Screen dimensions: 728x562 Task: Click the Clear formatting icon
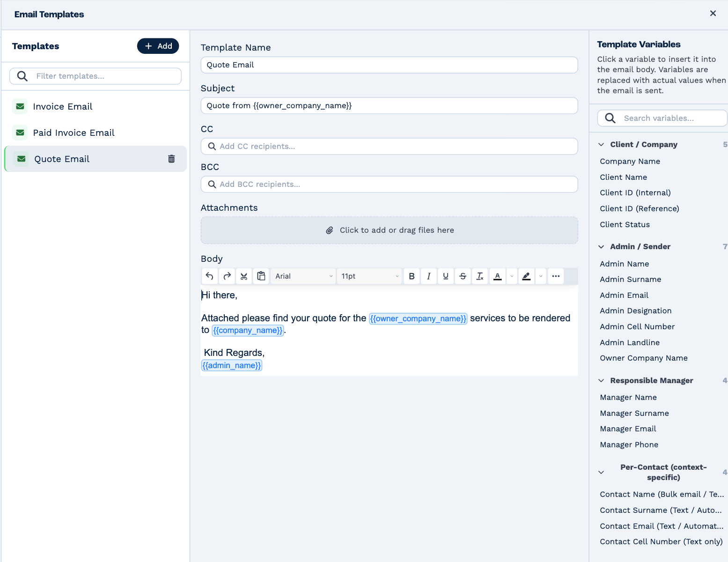point(480,276)
